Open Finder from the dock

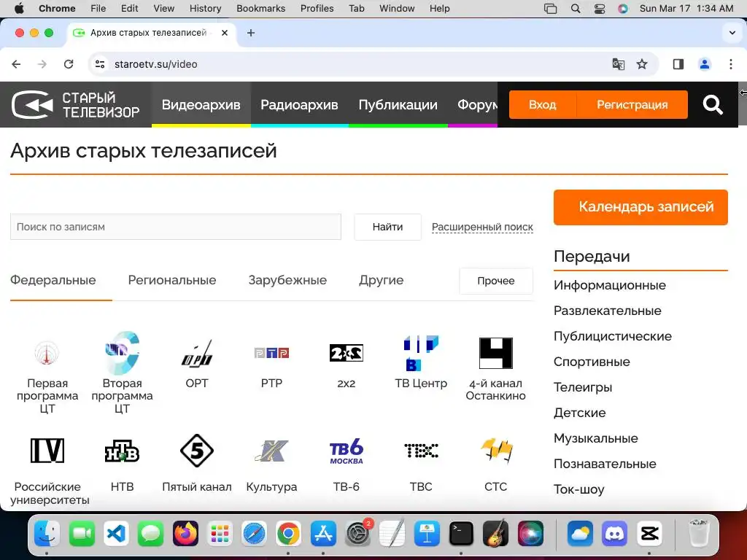pyautogui.click(x=47, y=533)
